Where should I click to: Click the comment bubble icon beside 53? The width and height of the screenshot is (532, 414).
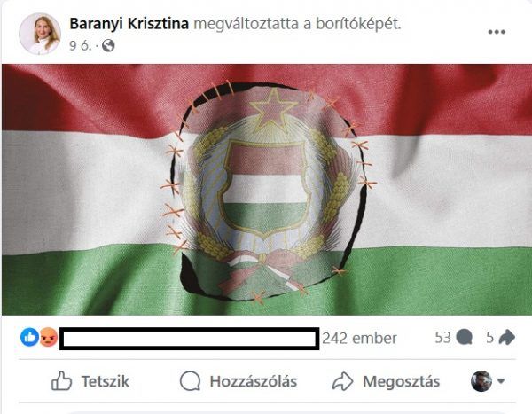pyautogui.click(x=464, y=337)
